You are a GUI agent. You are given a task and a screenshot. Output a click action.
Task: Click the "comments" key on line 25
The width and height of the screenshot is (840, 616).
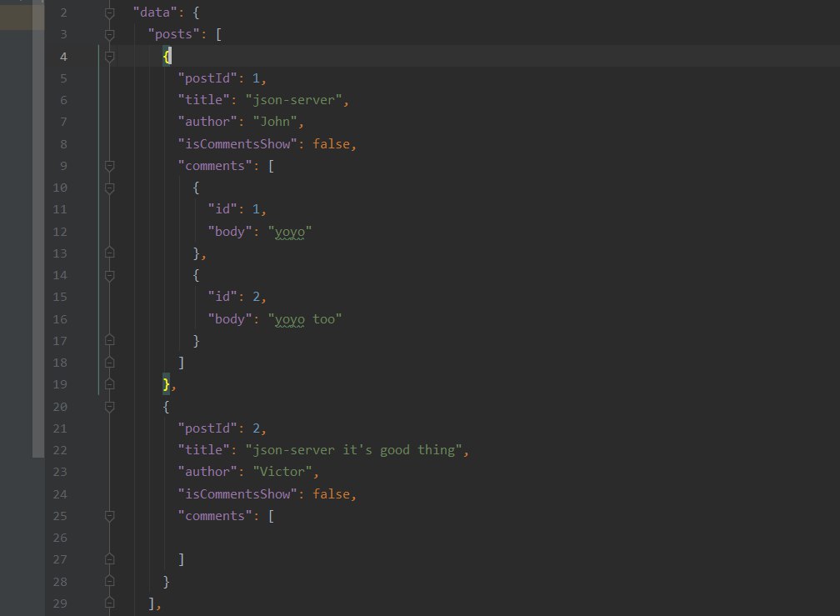pos(215,516)
